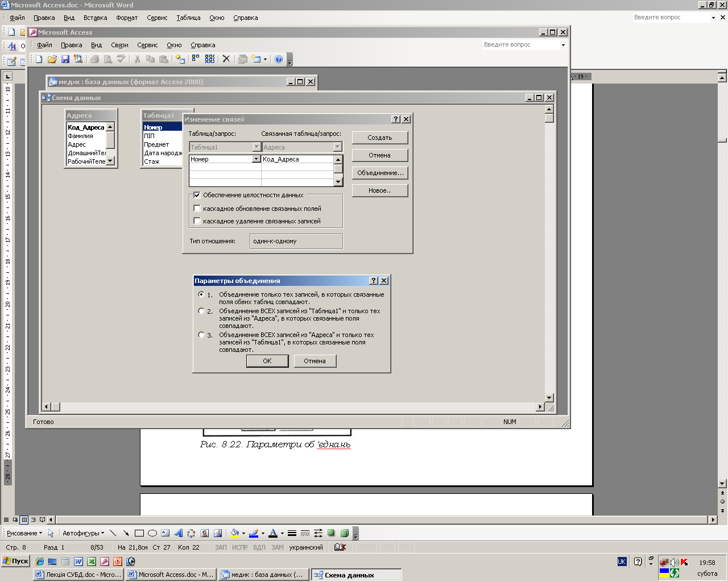Click the Новое.. button

pos(380,190)
